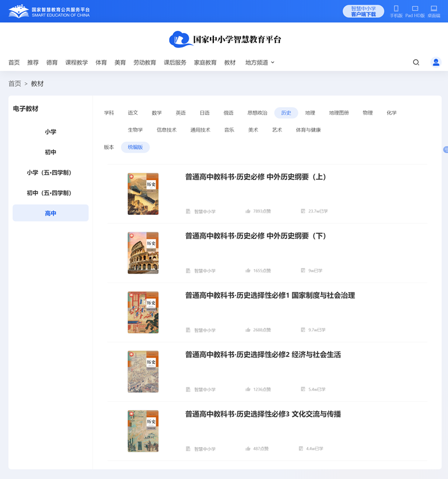Image resolution: width=448 pixels, height=479 pixels.
Task: Choose 生物学 from the subject filters
Action: [x=134, y=130]
